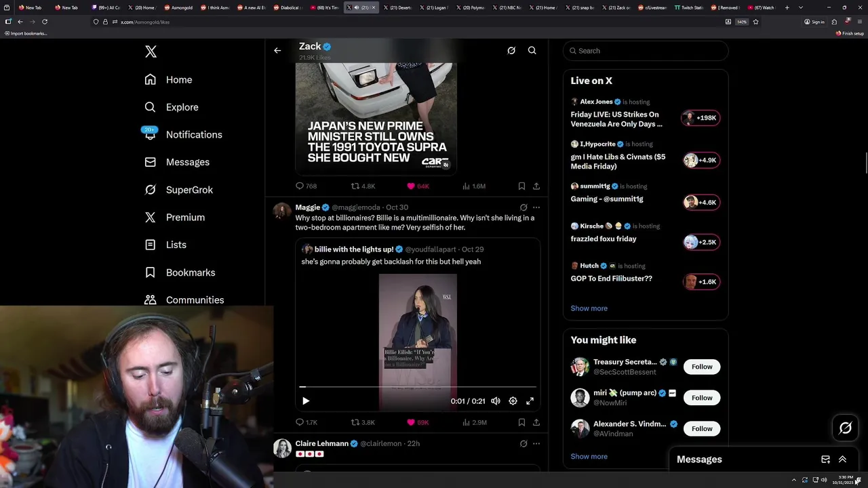868x488 pixels.
Task: Open the browser application menu
Action: coord(859,22)
